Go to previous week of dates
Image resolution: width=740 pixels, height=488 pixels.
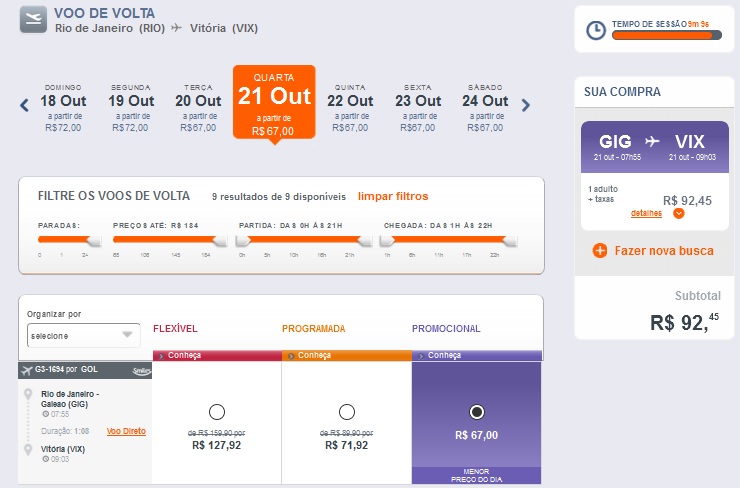(26, 105)
